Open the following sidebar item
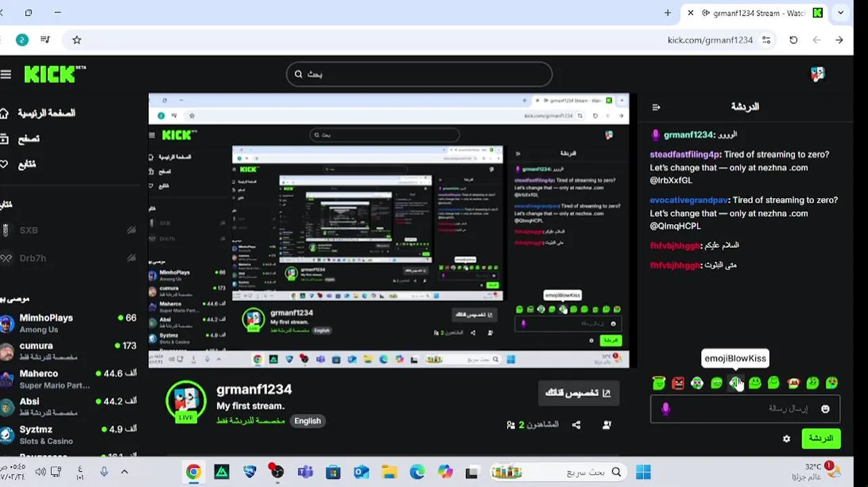 point(19,164)
